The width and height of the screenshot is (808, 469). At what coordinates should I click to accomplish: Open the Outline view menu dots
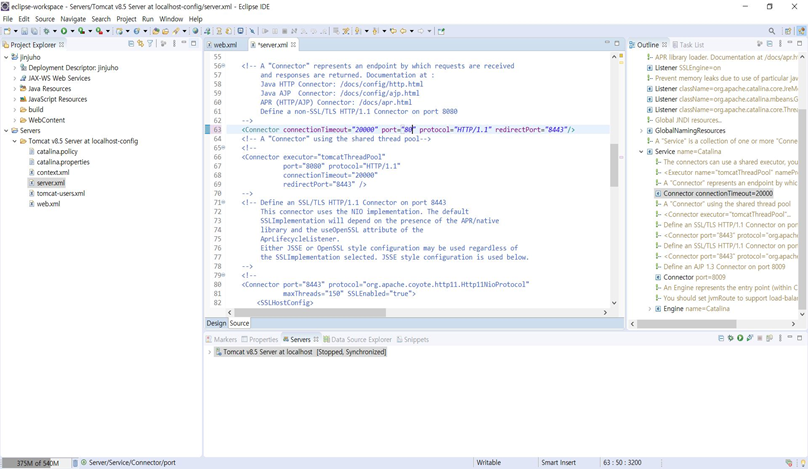point(780,44)
